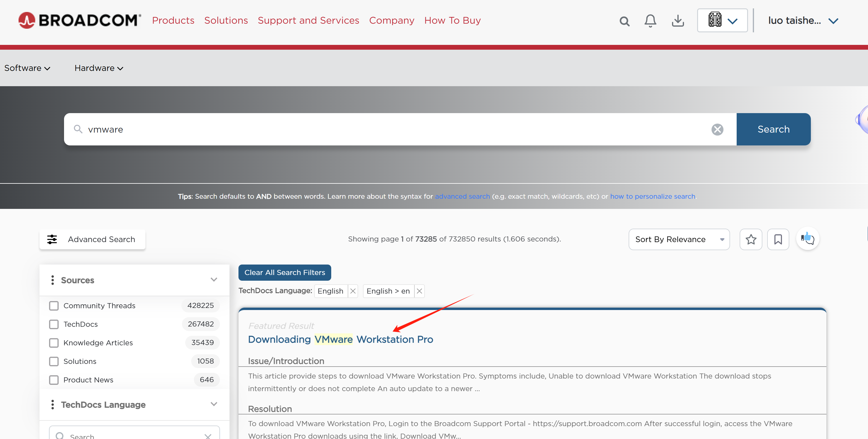The height and width of the screenshot is (439, 868).
Task: Open the downloads icon in the header
Action: coord(678,21)
